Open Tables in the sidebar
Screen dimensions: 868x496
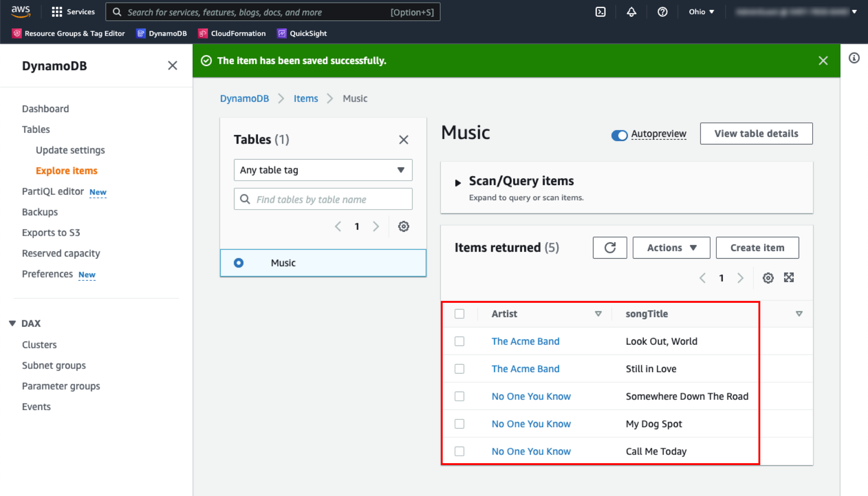[x=36, y=129]
